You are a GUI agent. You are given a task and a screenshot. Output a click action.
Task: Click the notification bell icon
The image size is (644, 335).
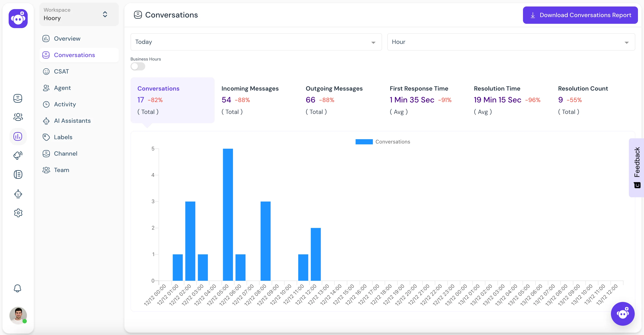(x=18, y=288)
